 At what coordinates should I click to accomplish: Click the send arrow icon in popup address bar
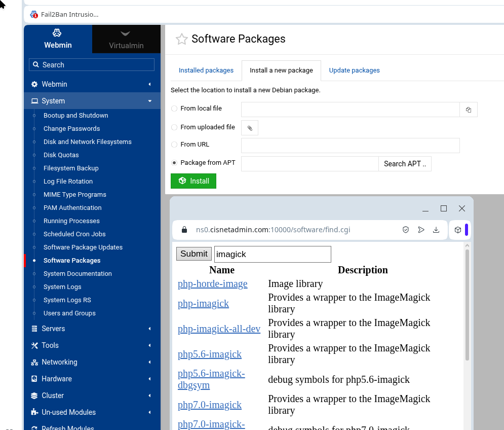tap(421, 230)
